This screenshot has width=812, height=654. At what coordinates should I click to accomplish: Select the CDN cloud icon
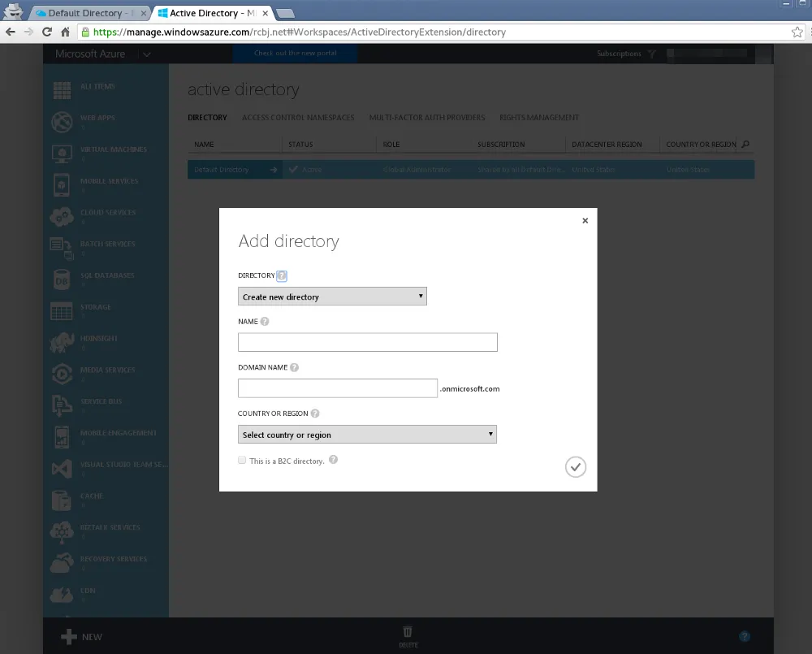click(63, 595)
